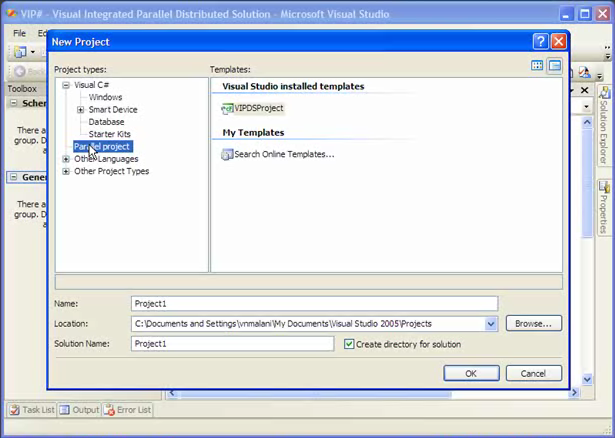This screenshot has width=615, height=438.
Task: Toggle Create directory for solution checkbox
Action: tap(349, 344)
